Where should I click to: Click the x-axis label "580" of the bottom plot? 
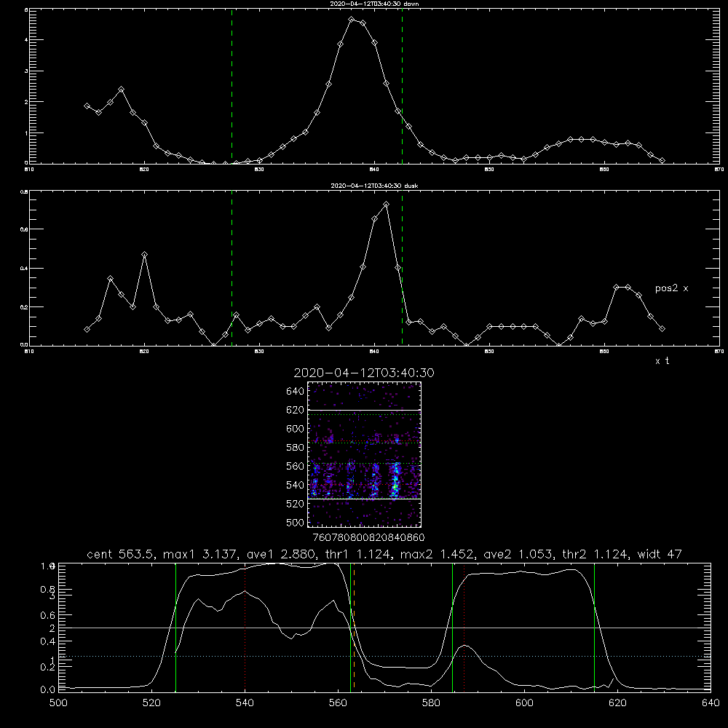click(x=431, y=703)
